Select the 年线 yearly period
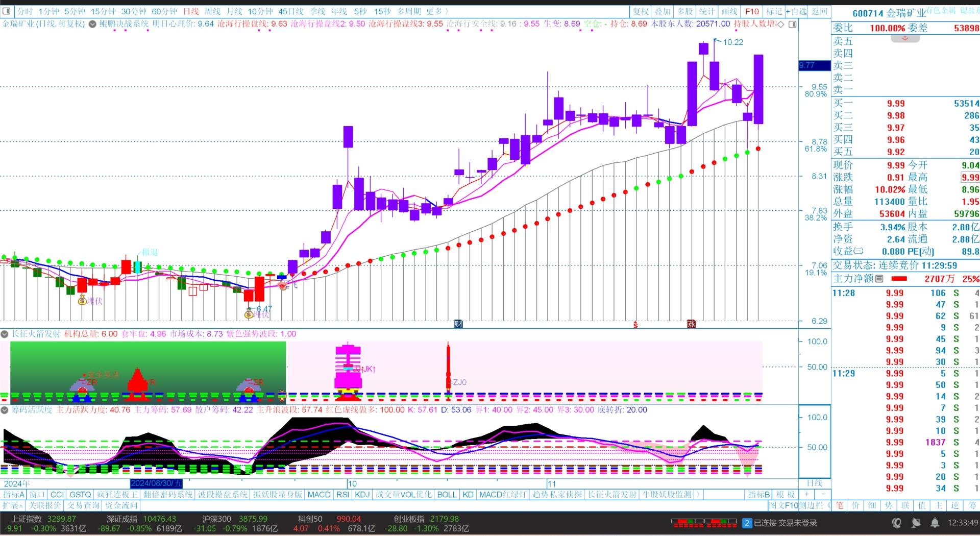The width and height of the screenshot is (980, 536). (x=339, y=11)
